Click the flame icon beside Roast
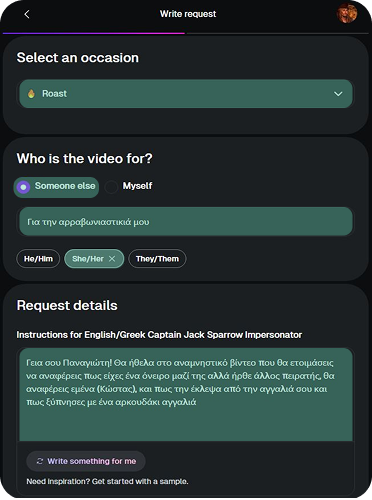 31,94
